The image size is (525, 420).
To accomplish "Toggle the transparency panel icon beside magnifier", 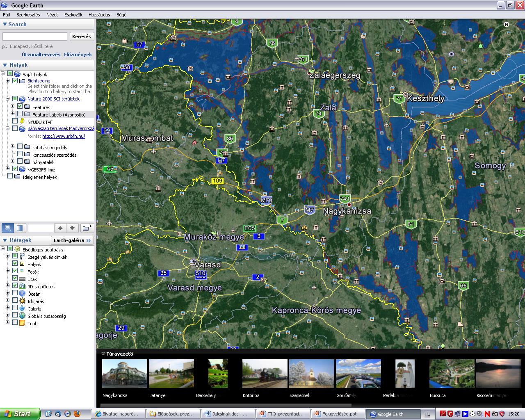I will [x=20, y=228].
